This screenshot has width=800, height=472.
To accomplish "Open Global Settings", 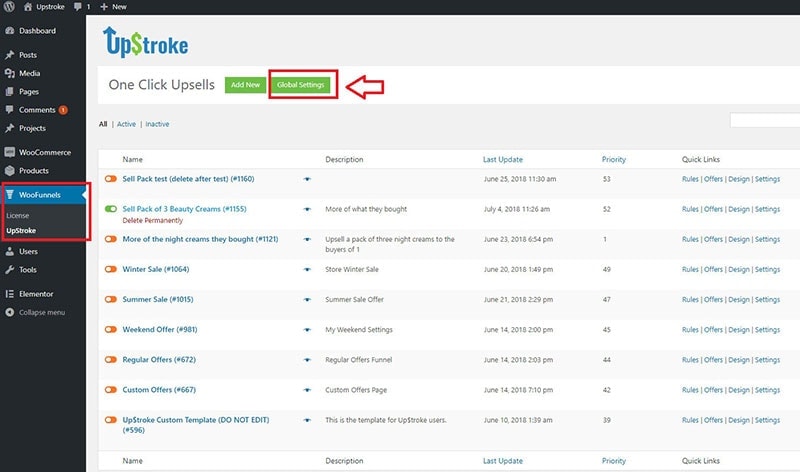I will pos(301,85).
